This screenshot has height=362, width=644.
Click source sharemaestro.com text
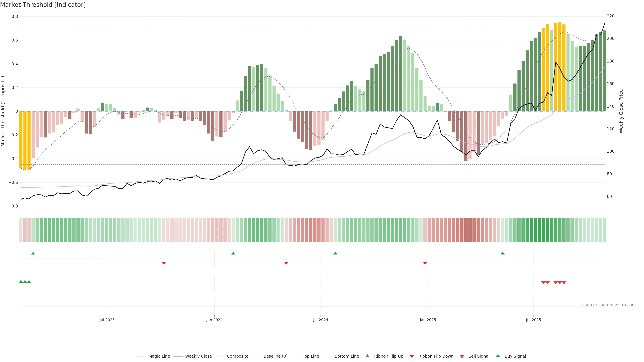tap(609, 305)
